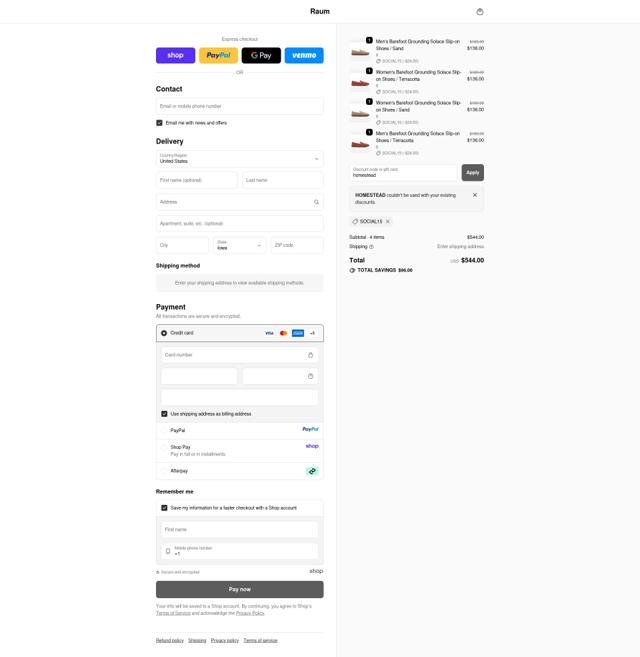
Task: Remove the SOCIAL15 discount tag
Action: pyautogui.click(x=388, y=221)
